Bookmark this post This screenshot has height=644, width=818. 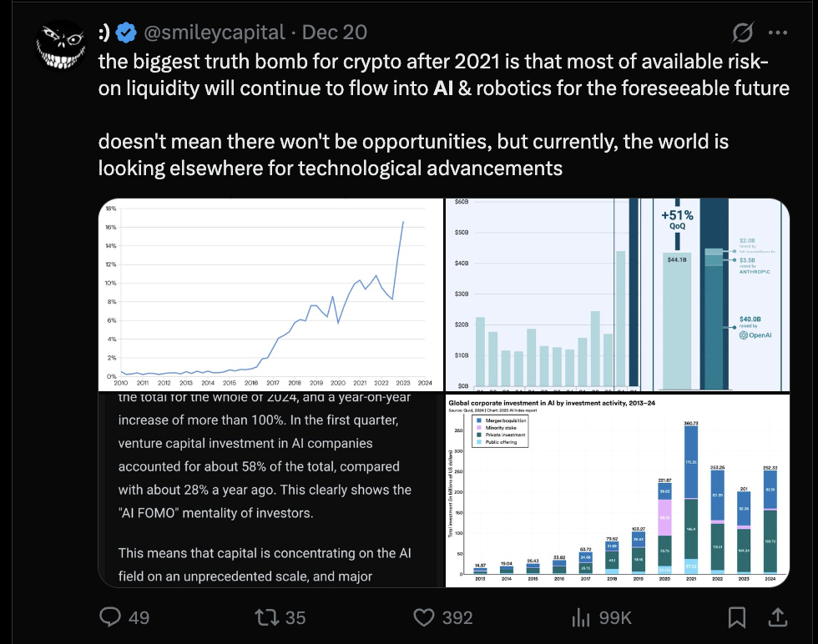coord(736,617)
